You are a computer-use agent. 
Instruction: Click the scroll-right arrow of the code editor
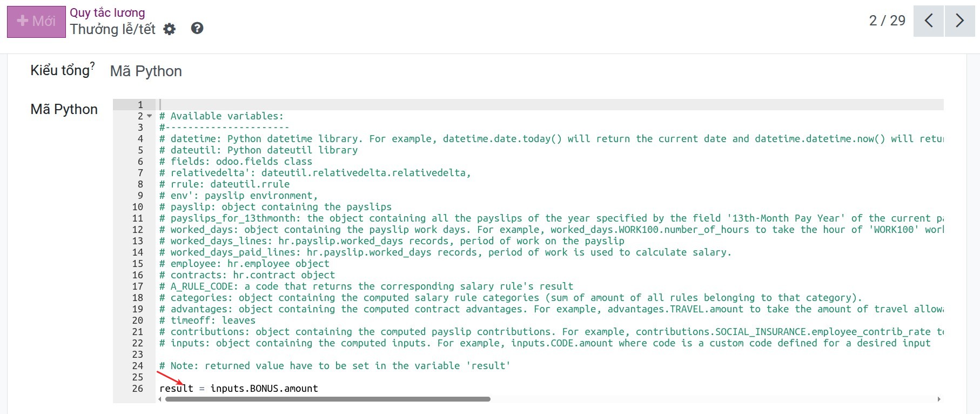(939, 399)
